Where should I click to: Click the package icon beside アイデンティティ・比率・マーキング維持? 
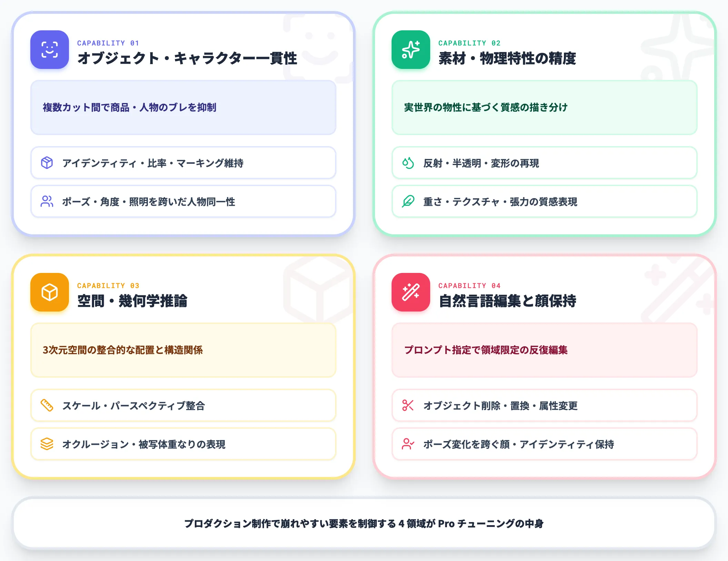pyautogui.click(x=47, y=163)
